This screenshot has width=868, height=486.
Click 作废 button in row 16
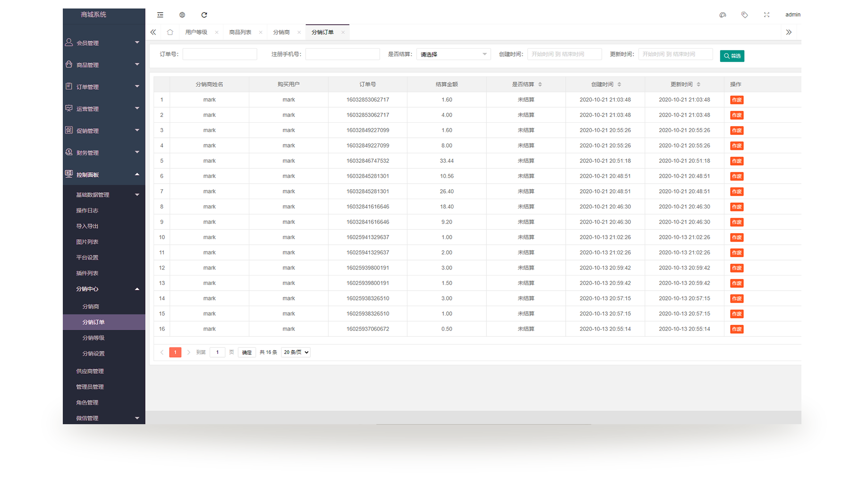737,329
